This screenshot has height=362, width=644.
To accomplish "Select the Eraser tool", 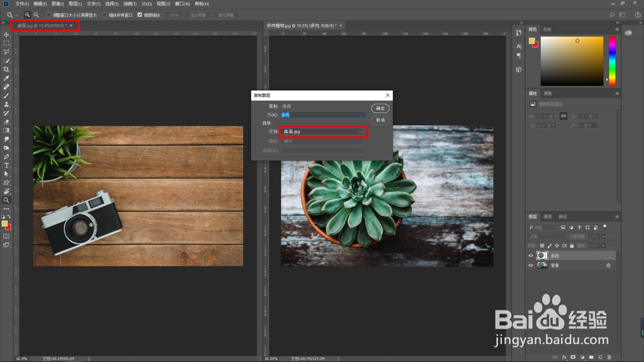I will (6, 121).
